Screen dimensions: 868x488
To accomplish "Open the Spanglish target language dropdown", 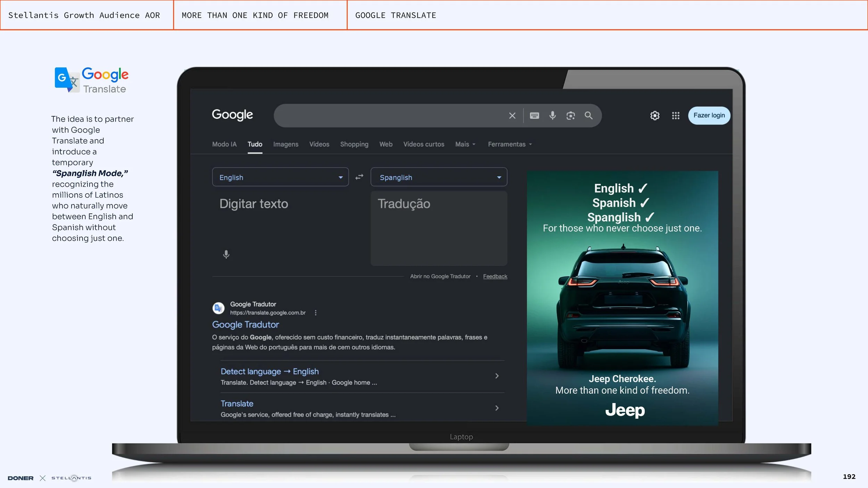I will pos(439,177).
